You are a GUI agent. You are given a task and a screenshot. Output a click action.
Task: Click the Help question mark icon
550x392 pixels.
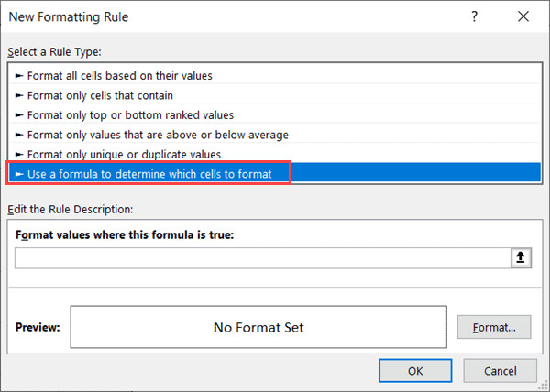click(473, 17)
